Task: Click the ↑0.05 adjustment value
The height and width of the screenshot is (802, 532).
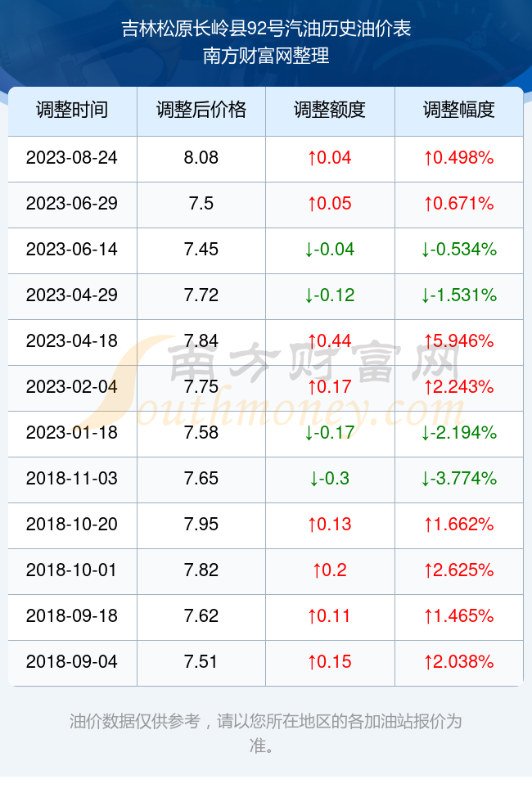Action: point(330,204)
